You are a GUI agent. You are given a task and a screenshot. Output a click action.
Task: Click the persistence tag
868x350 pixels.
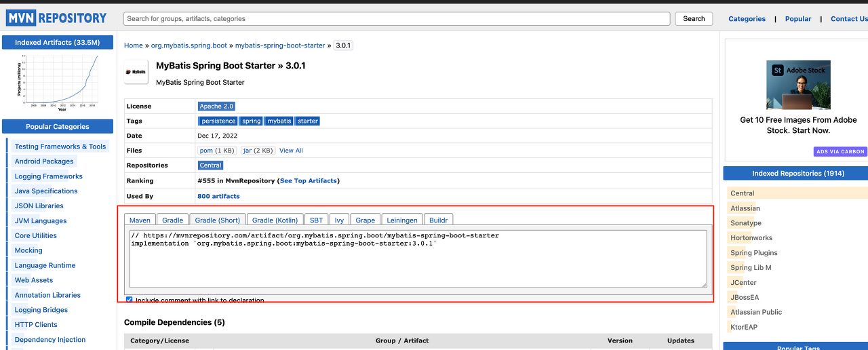(x=218, y=121)
